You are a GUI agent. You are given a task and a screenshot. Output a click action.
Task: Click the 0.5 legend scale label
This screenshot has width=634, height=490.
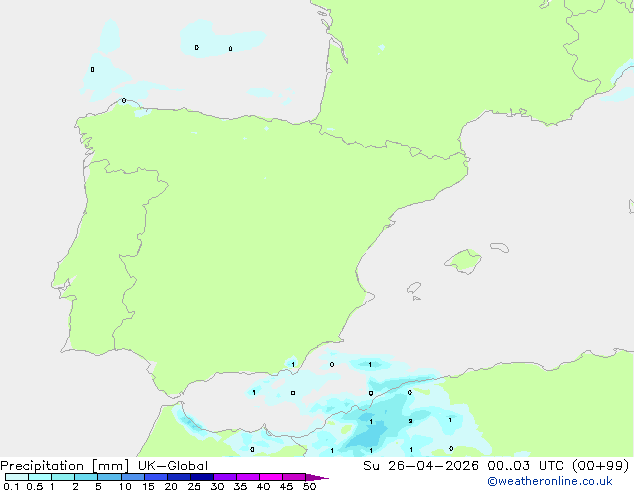coord(35,486)
